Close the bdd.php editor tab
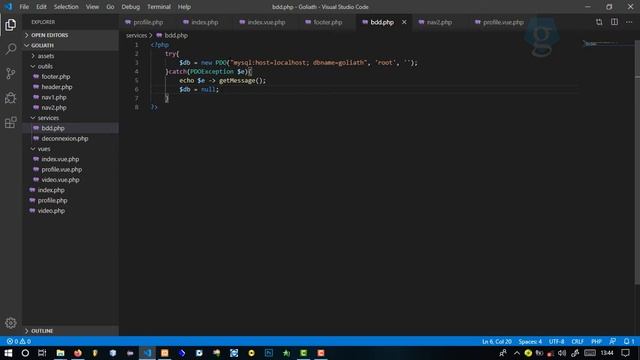Image resolution: width=640 pixels, height=360 pixels. point(404,22)
